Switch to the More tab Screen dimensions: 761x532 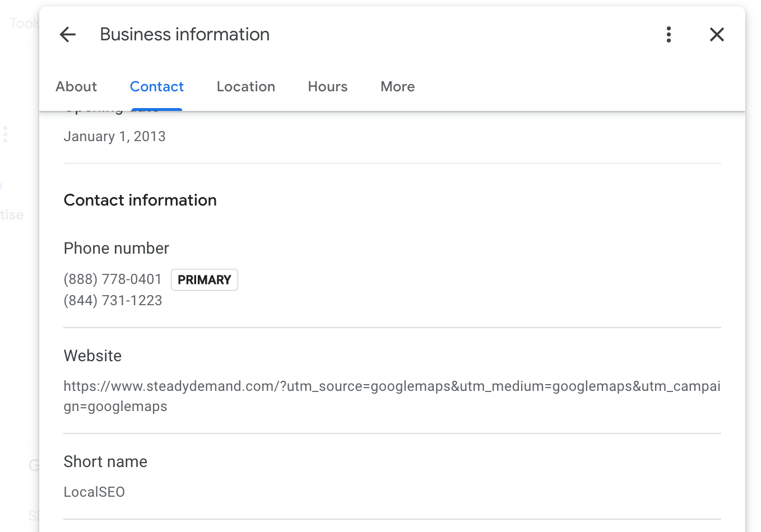[397, 87]
